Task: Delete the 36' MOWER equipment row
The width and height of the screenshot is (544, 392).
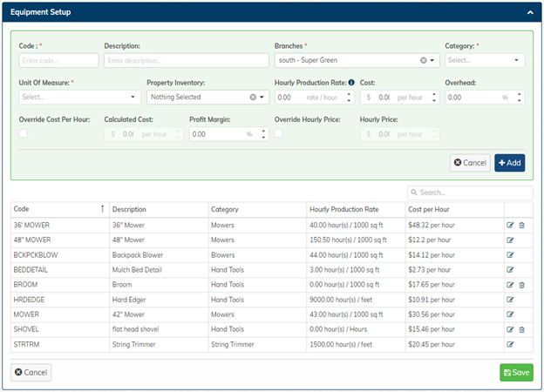Action: coord(521,226)
